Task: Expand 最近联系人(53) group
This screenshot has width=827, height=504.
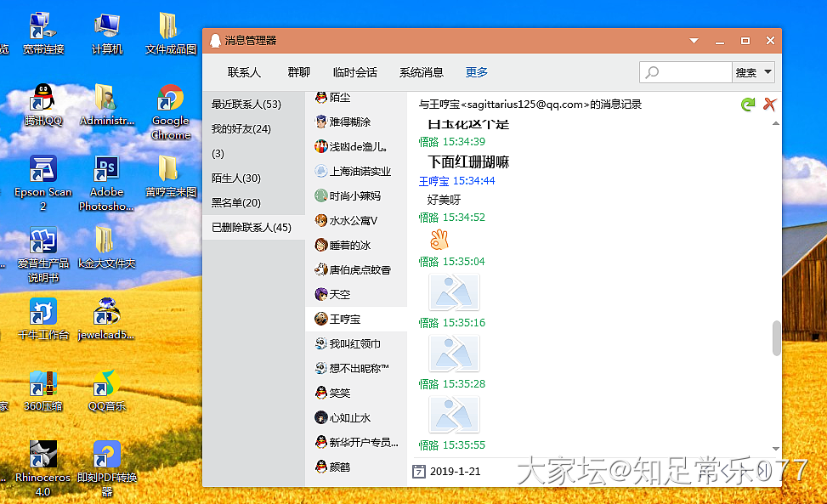Action: (x=246, y=105)
